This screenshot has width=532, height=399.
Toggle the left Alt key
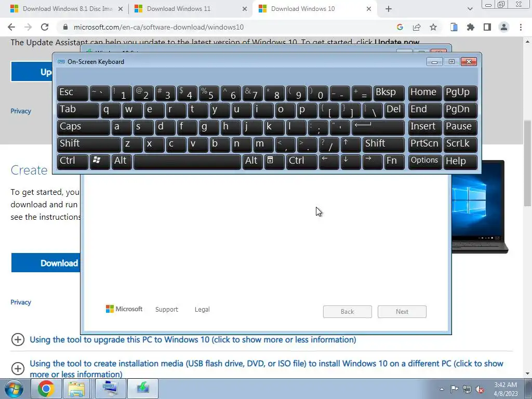[x=122, y=162]
